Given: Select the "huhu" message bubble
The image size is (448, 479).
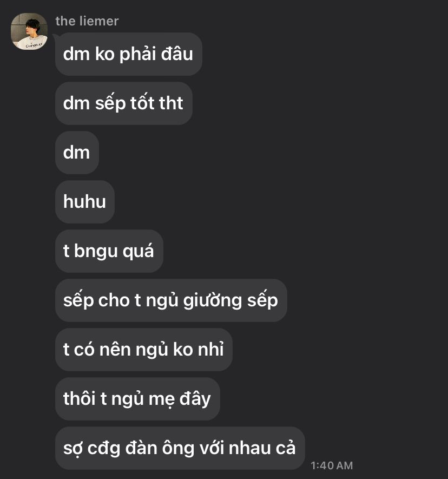Looking at the screenshot, I should pyautogui.click(x=85, y=202).
